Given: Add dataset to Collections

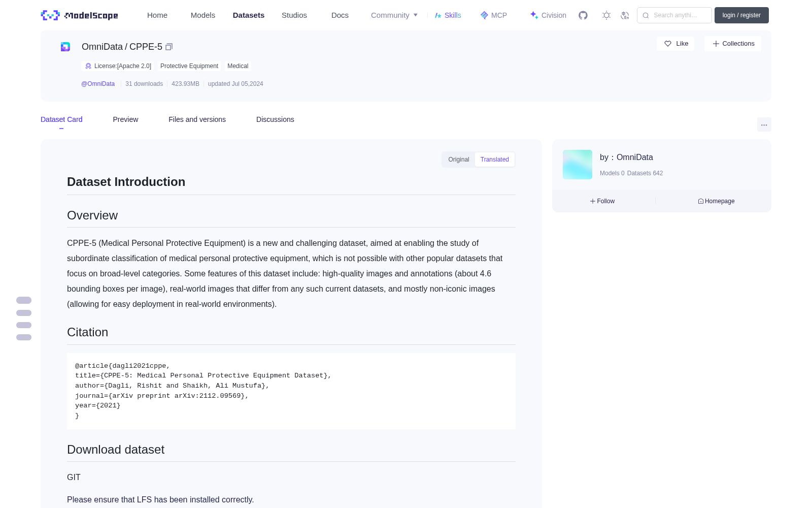Looking at the screenshot, I should (x=733, y=44).
